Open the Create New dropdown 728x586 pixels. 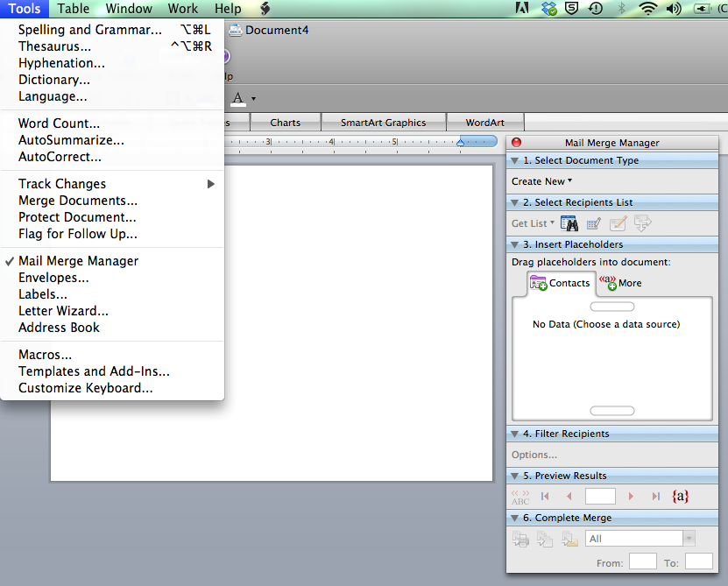coord(541,181)
